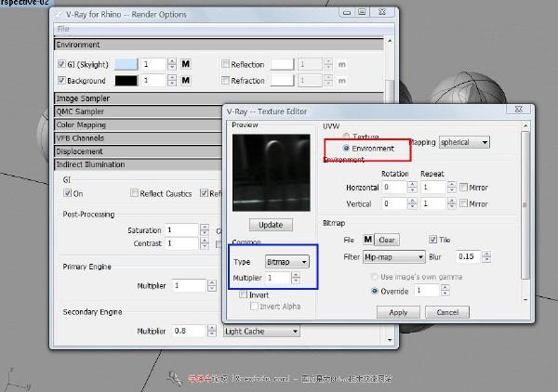
Task: Pick Refraction white color swatch
Action: click(282, 81)
